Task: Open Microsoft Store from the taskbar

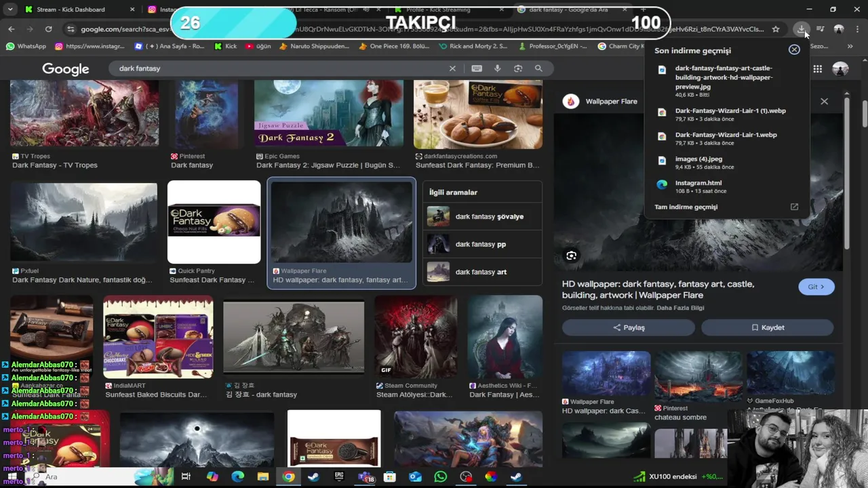Action: [390, 476]
